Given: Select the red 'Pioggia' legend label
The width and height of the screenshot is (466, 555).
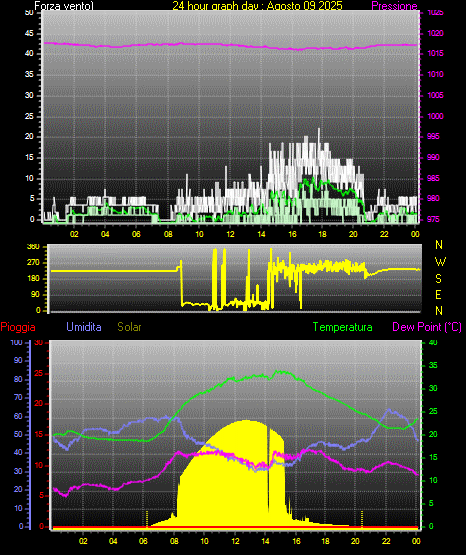Looking at the screenshot, I should [18, 327].
